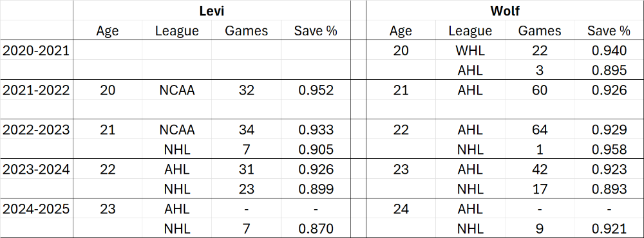644x238 pixels.
Task: Click the 2020-2021 season row label
Action: [x=37, y=50]
